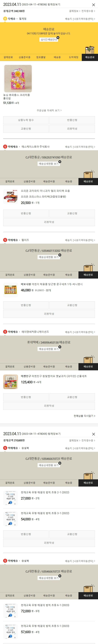98x644 pixels.
Task: Click the red S badge beside 웰이즈
Action: tap(5, 240)
